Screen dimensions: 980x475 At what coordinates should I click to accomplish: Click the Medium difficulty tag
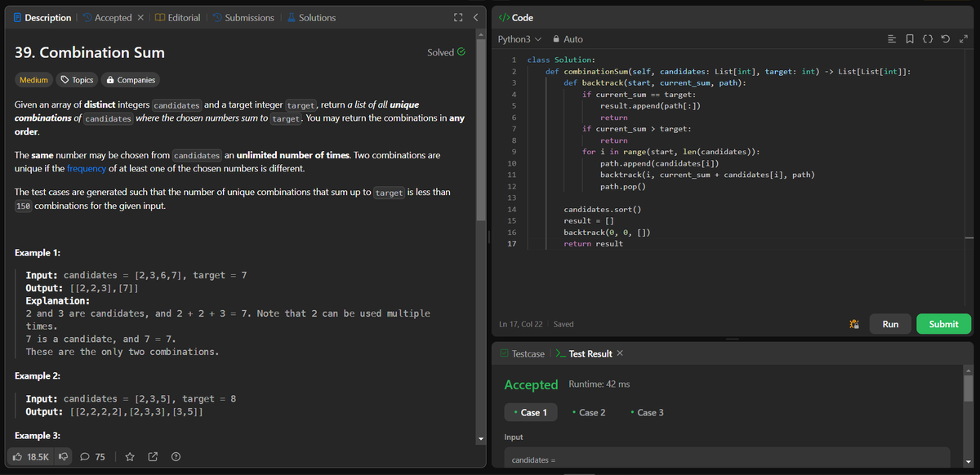pyautogui.click(x=33, y=80)
